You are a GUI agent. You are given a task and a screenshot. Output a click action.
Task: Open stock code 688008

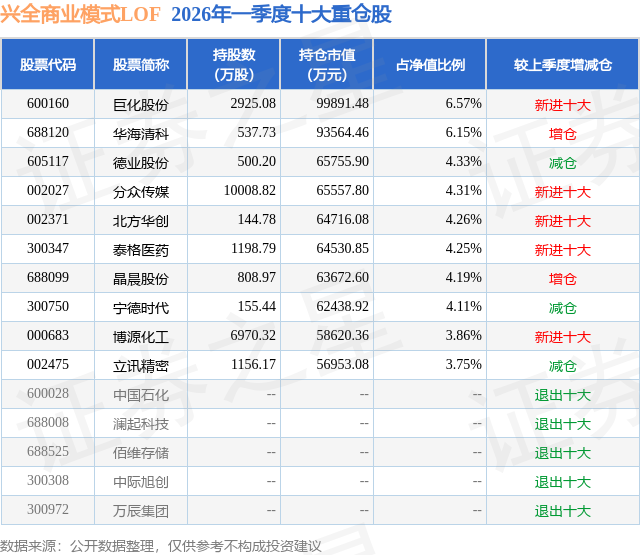click(48, 422)
